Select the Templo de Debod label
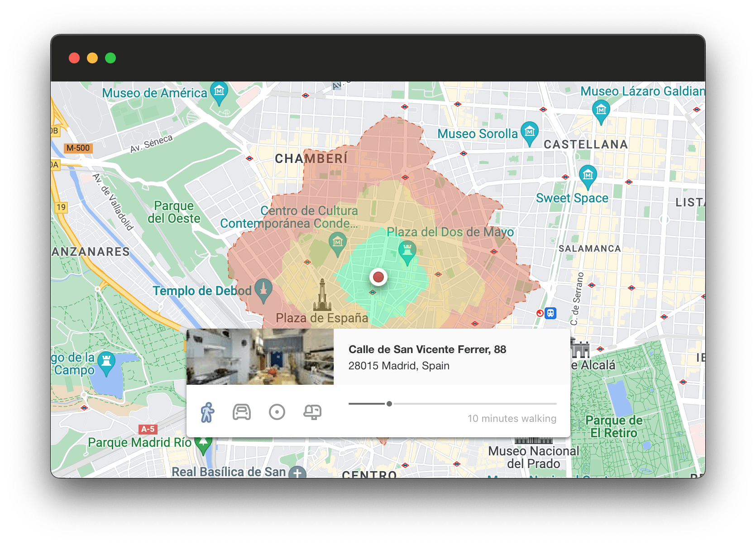Screen dimensions: 756x545 (202, 291)
